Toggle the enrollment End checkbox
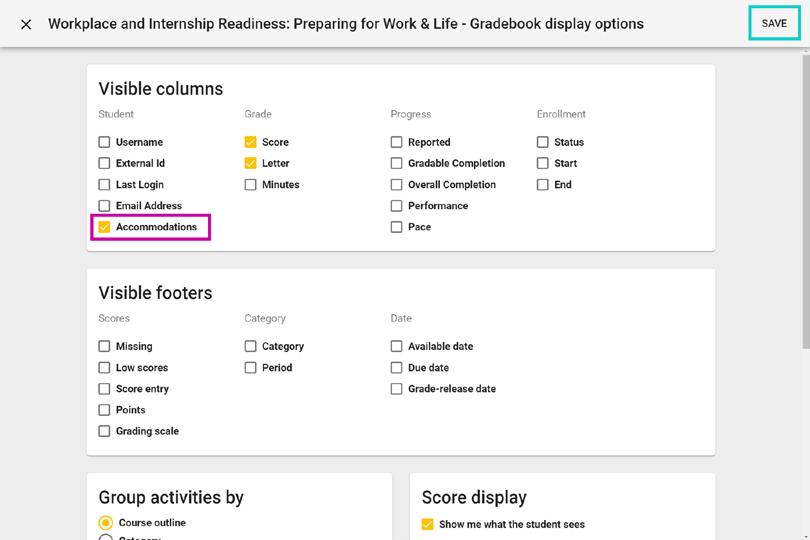This screenshot has height=540, width=810. click(x=542, y=184)
